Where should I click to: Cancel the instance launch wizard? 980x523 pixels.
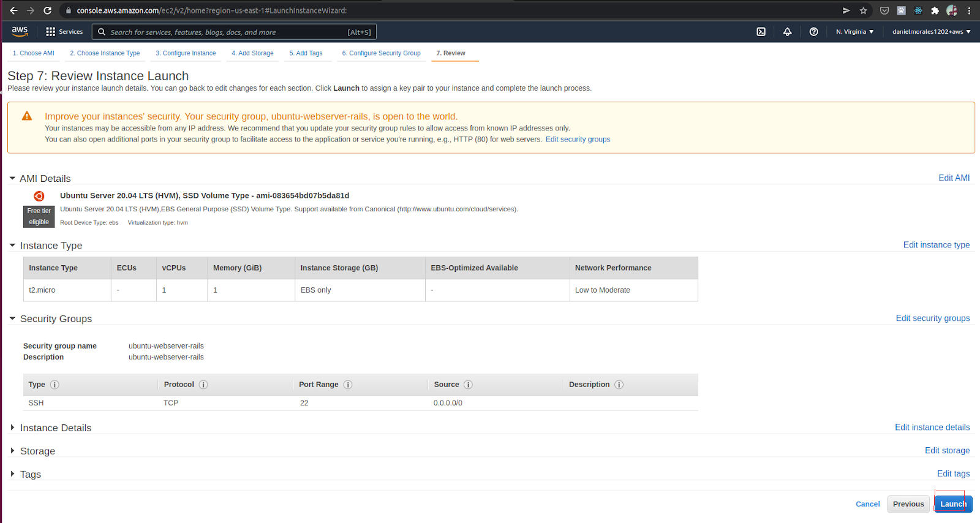[868, 504]
